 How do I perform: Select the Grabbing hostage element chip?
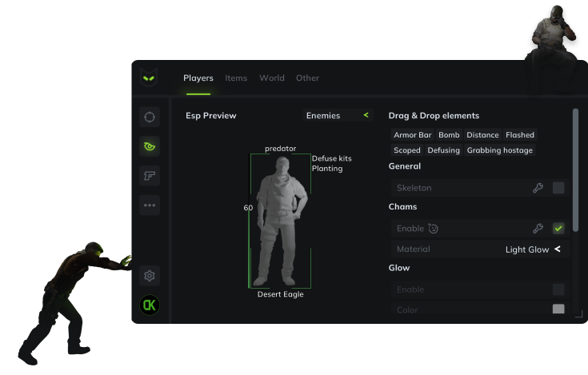(499, 150)
